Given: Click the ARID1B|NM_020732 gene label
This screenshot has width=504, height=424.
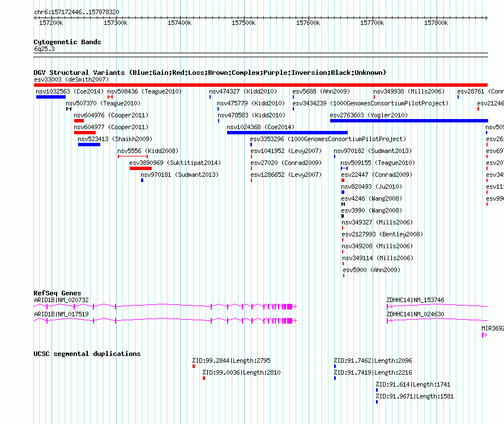Looking at the screenshot, I should click(x=61, y=300).
